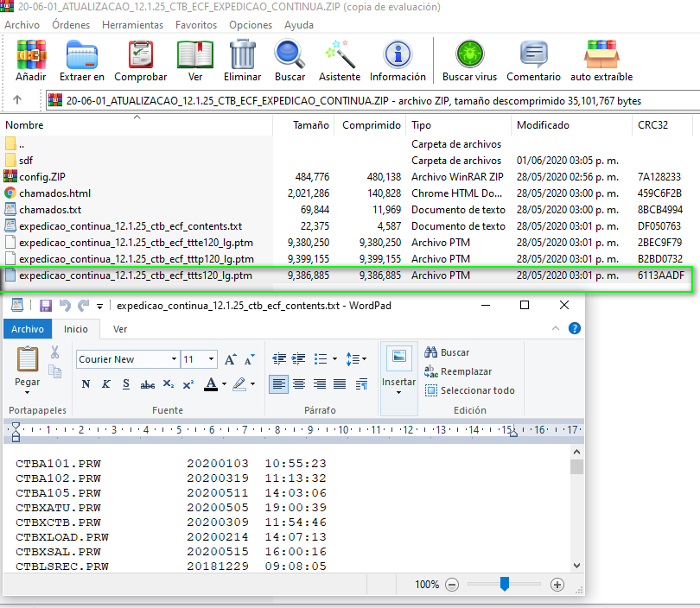Click the Buscar magnifier icon in WinRAR

click(x=290, y=55)
